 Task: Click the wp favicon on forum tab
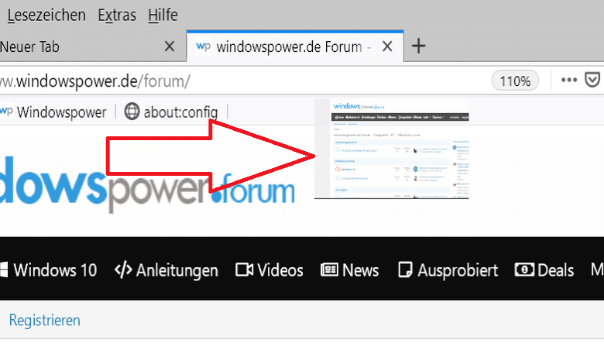204,46
